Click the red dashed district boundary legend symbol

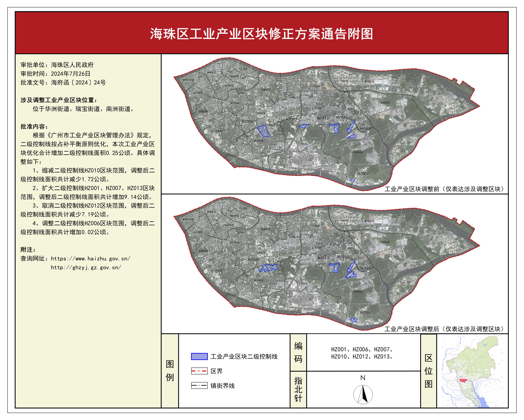click(199, 371)
